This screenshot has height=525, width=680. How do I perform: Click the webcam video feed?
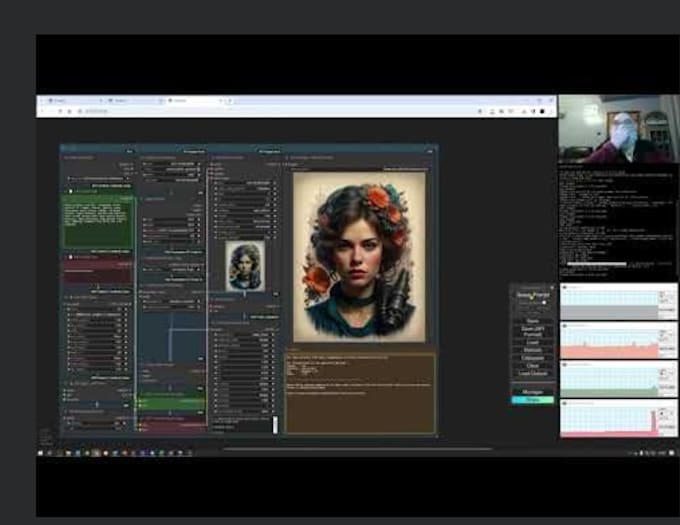pyautogui.click(x=619, y=129)
